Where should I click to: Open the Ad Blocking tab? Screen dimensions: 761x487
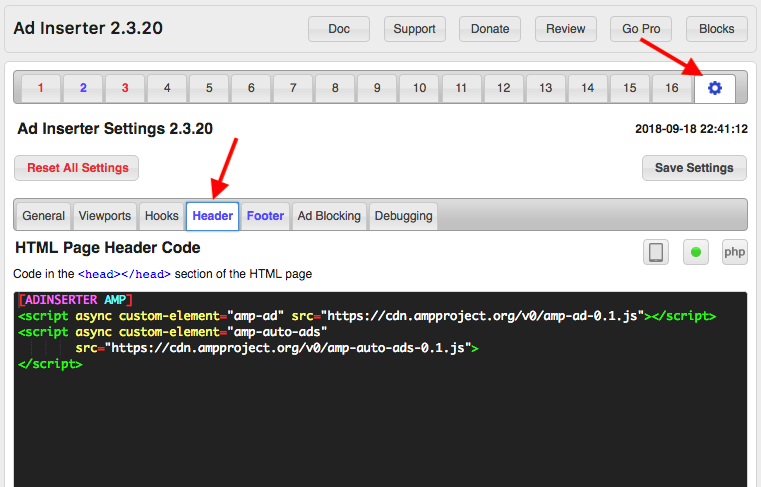329,216
